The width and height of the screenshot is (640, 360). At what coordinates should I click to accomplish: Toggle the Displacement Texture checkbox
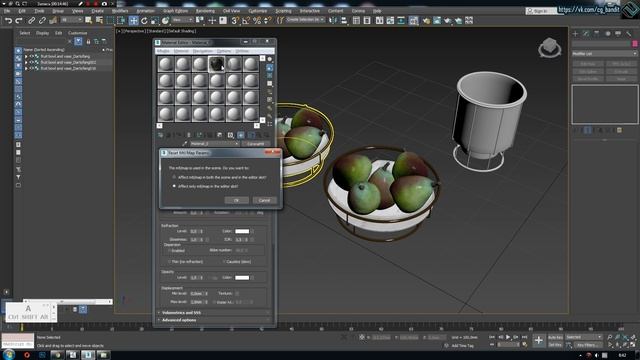pos(237,293)
